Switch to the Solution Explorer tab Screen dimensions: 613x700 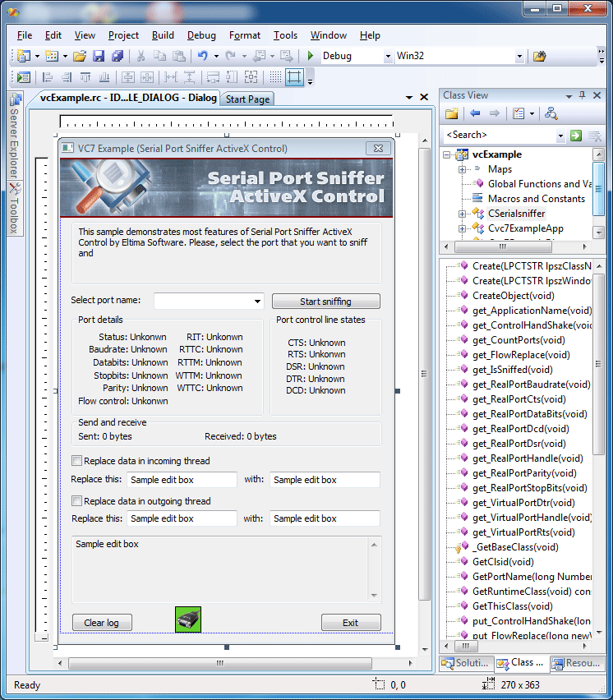(x=467, y=663)
